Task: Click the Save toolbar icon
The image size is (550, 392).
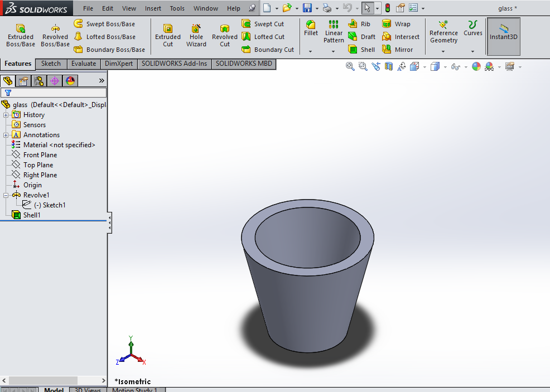Action: 307,8
